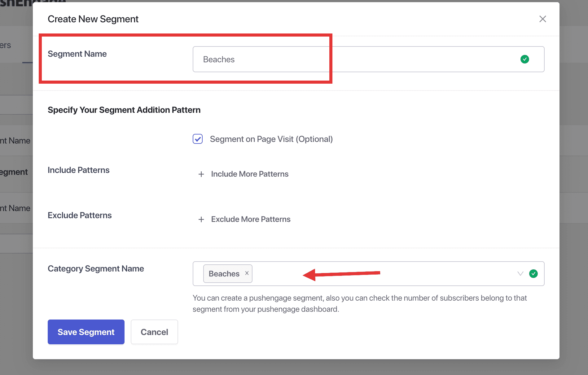Viewport: 588px width, 375px height.
Task: Save the segment with Save Segment button
Action: click(86, 332)
